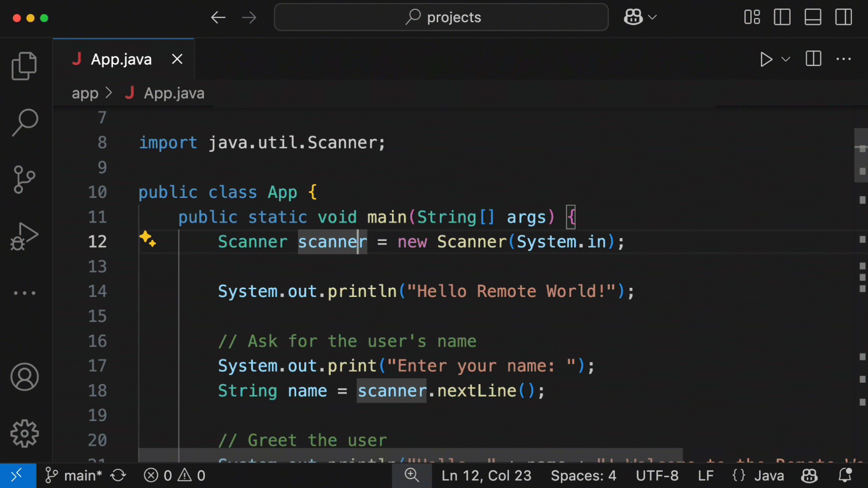Open the Run and Debug view
The width and height of the screenshot is (868, 488).
(x=24, y=236)
